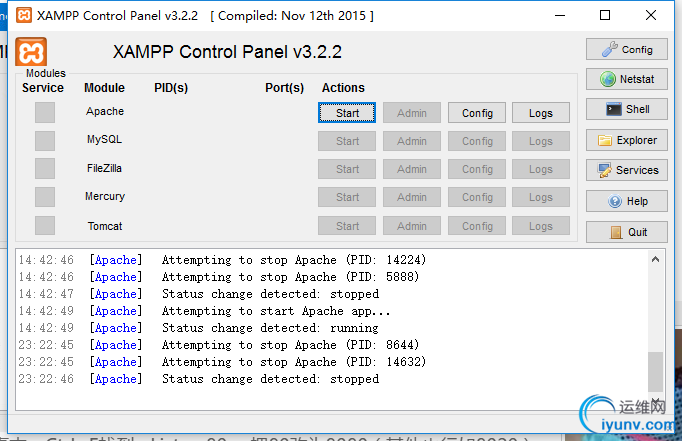
Task: Click the 14:42:47 stopped status log line
Action: 198,294
